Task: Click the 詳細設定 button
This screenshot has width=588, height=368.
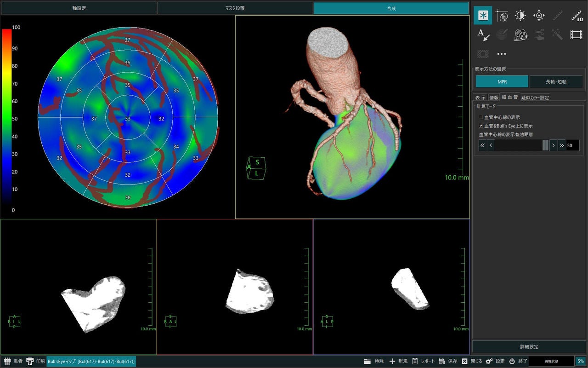Action: coord(529,347)
